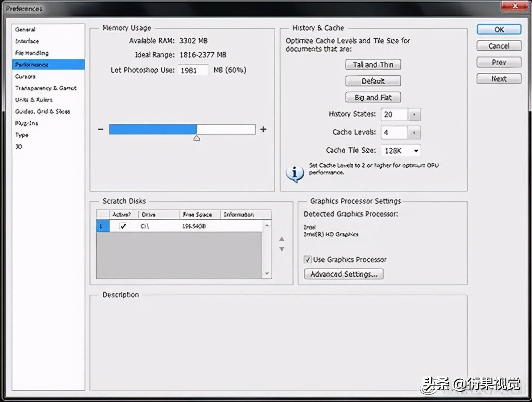
Task: Click the minus icon to decrease memory
Action: pos(101,129)
